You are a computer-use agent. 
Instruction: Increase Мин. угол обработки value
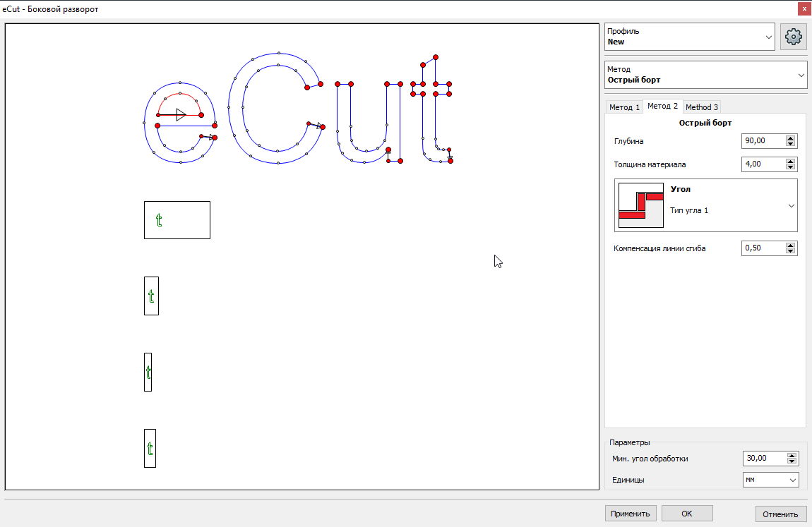tap(792, 456)
